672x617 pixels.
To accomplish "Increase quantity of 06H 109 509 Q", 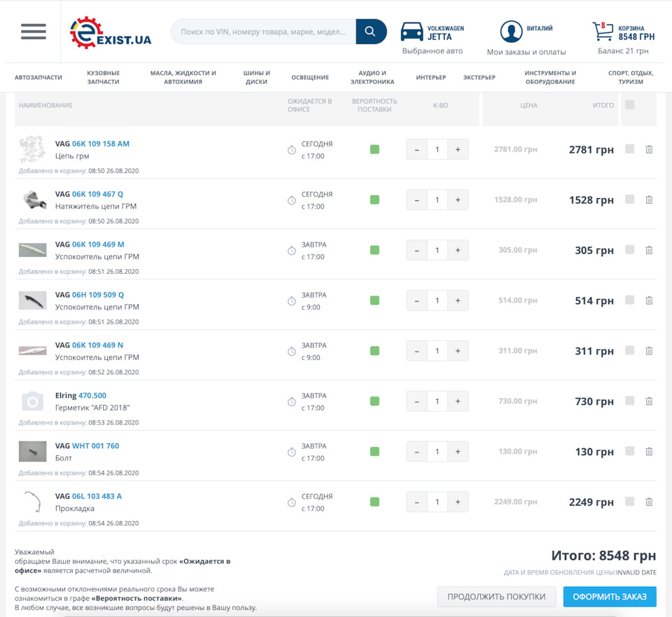I will (458, 300).
